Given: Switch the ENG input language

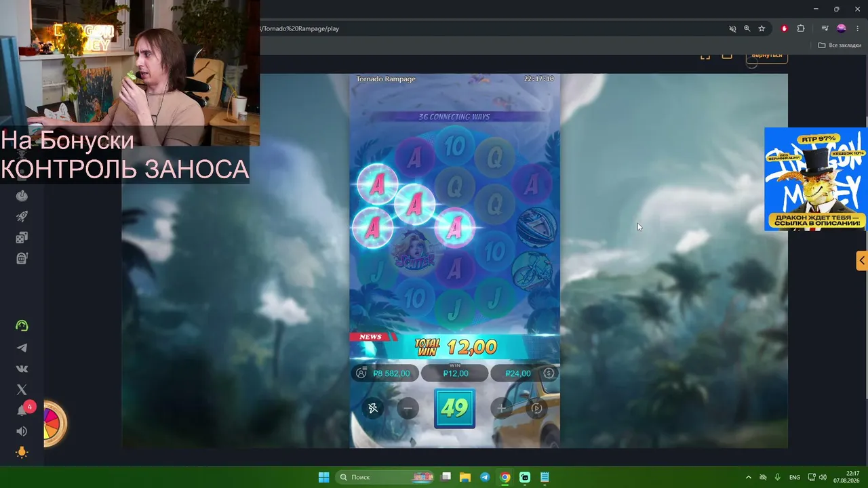Looking at the screenshot, I should 795,477.
